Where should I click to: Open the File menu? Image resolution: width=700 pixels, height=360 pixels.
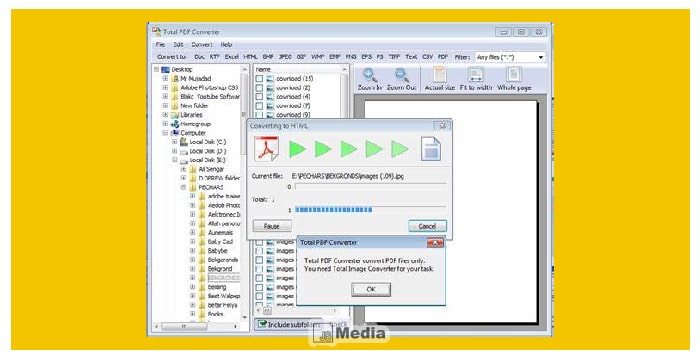pos(160,45)
